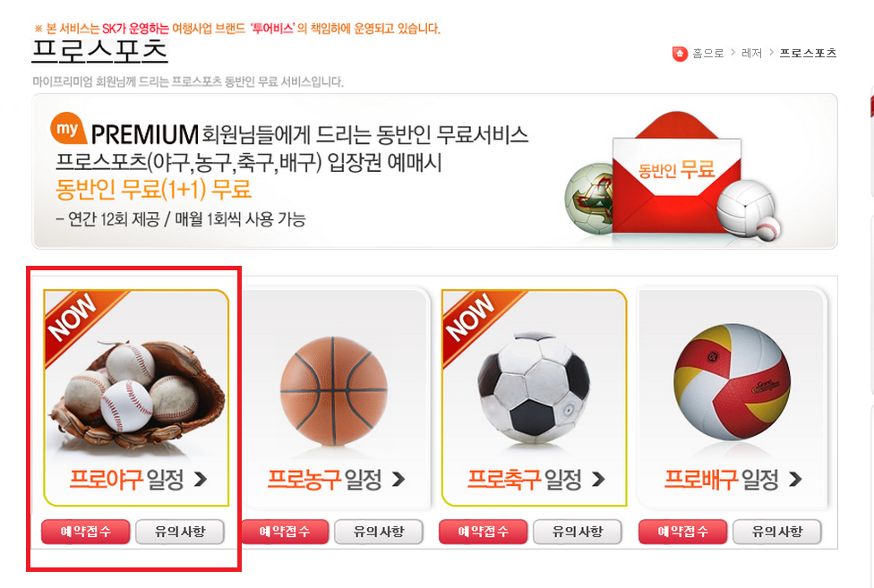
Task: Open 프로배구 일정 arrow
Action: (x=795, y=478)
